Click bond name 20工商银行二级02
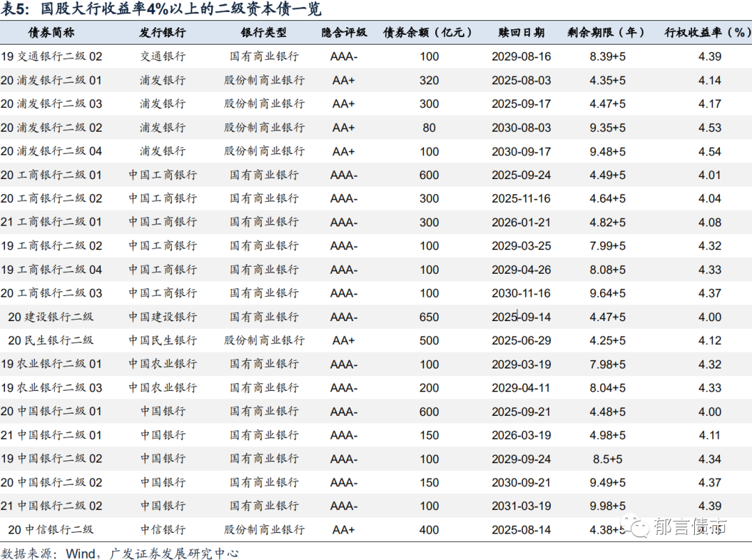752x560 pixels. coord(52,199)
